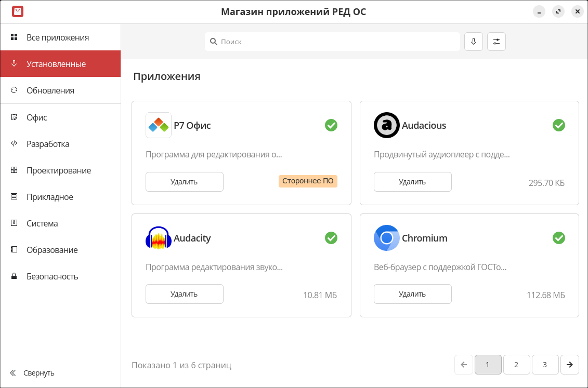This screenshot has height=388, width=588.
Task: Click the store logo in title bar
Action: click(18, 11)
